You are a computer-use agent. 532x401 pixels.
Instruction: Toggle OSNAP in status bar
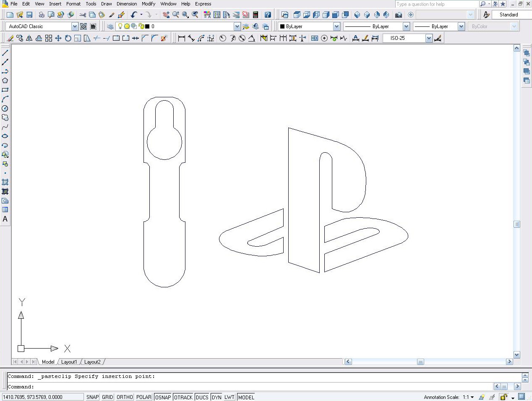click(163, 397)
